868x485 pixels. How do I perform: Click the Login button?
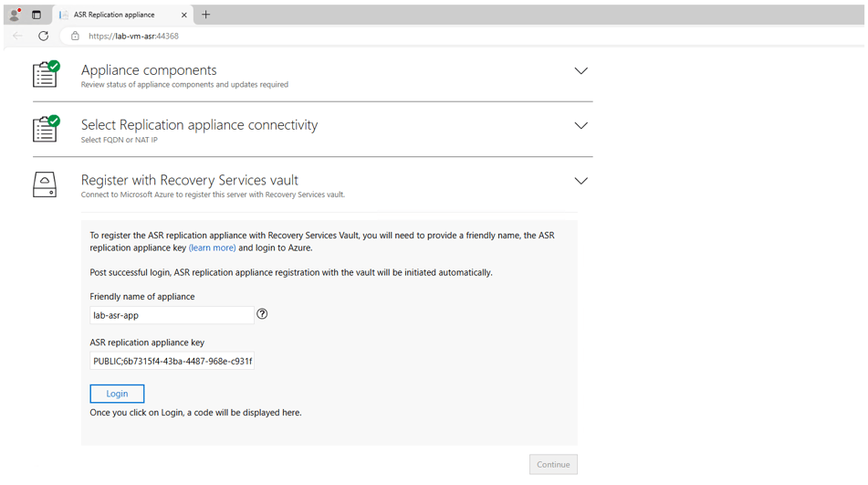[x=117, y=394]
